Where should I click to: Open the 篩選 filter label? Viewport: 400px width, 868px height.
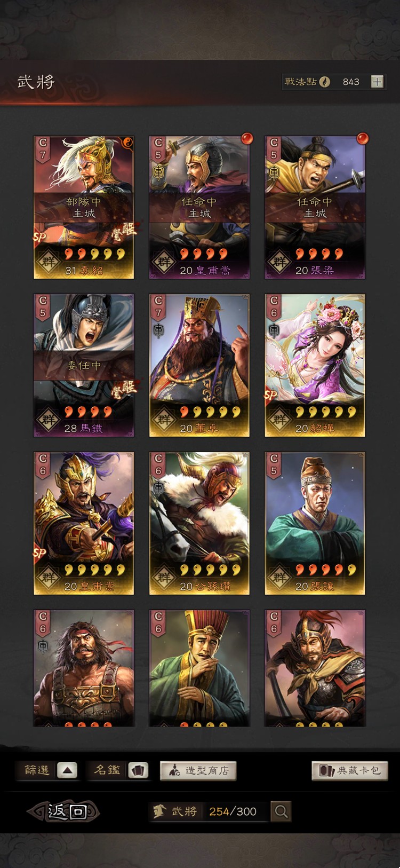[x=37, y=770]
